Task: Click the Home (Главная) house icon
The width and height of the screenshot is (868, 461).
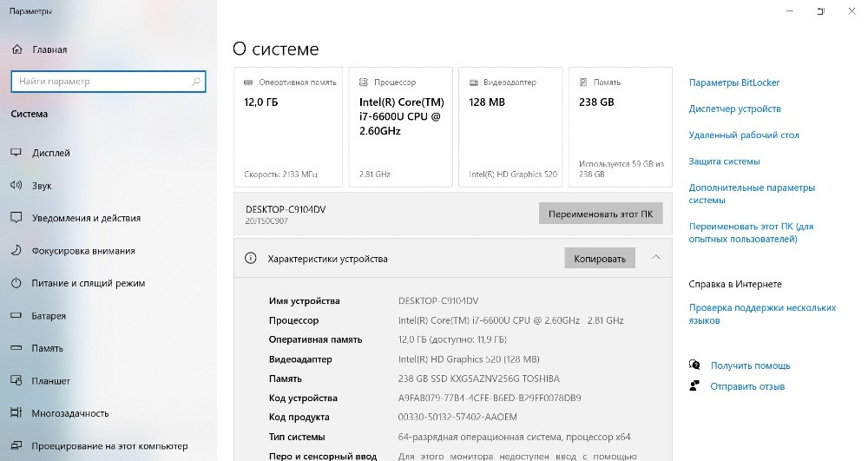Action: (17, 49)
